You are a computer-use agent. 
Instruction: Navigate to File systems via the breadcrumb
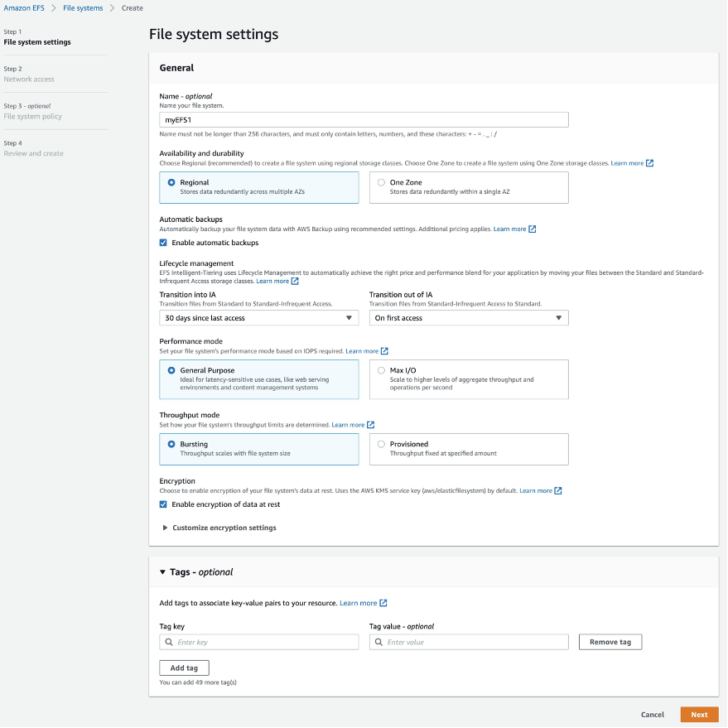(81, 7)
